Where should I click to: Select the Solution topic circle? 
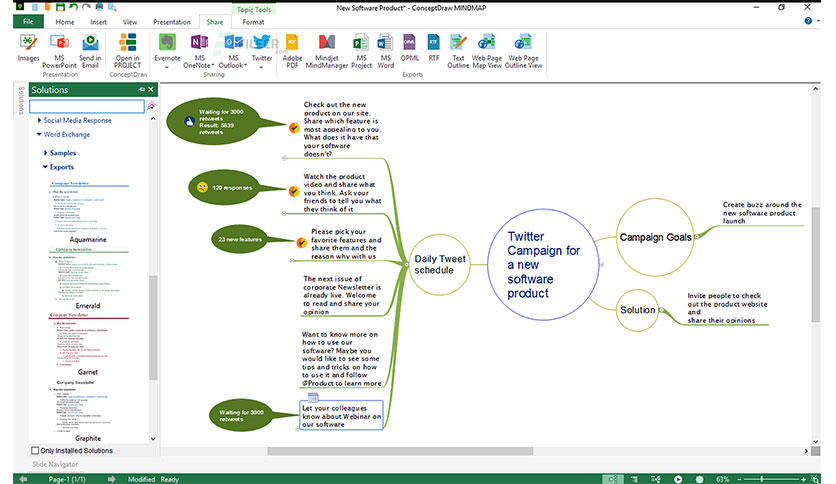click(x=637, y=310)
